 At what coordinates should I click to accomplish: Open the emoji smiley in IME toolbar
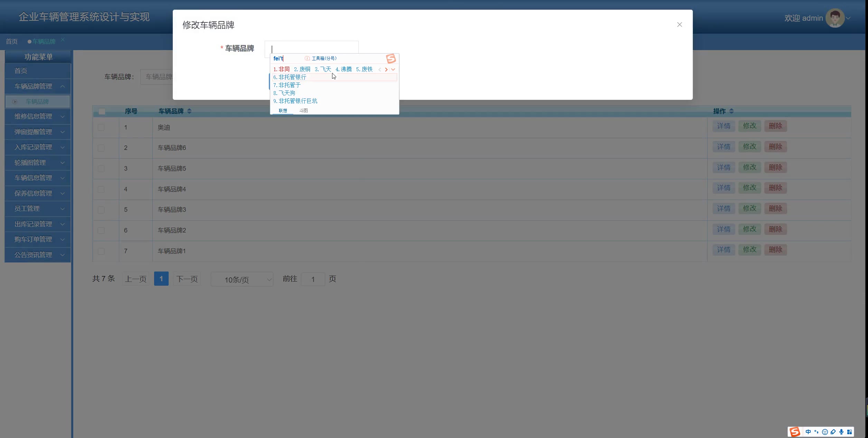[824, 431]
